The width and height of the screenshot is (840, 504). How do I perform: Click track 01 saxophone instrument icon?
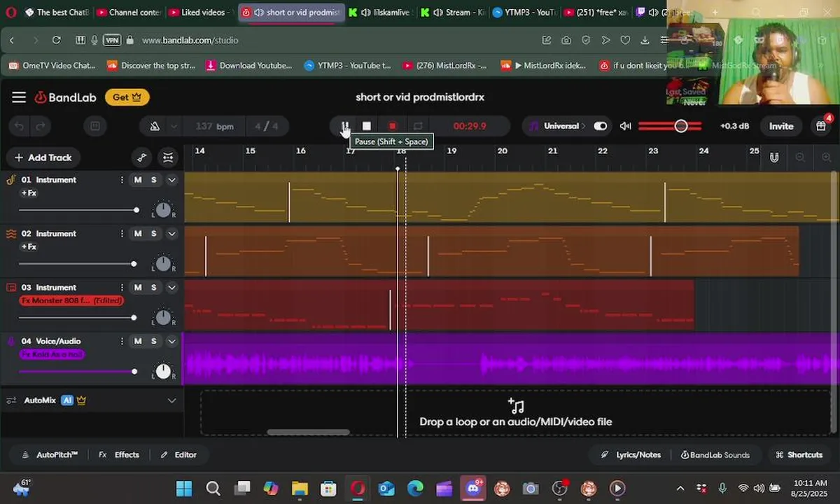click(11, 180)
